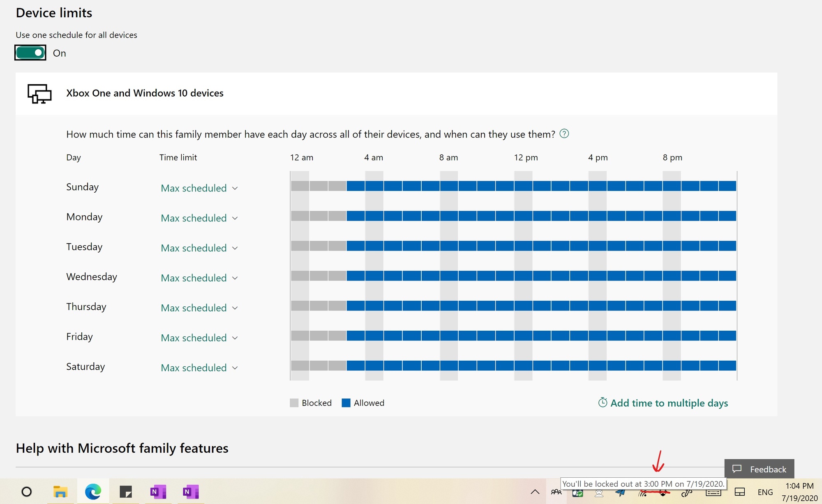Click the help question mark icon
This screenshot has width=822, height=504.
pyautogui.click(x=564, y=134)
